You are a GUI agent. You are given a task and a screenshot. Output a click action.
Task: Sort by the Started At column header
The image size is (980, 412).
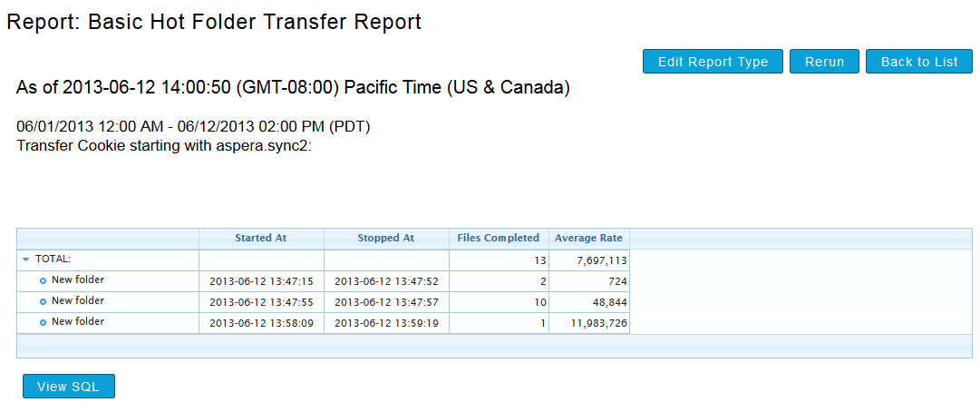click(x=260, y=238)
